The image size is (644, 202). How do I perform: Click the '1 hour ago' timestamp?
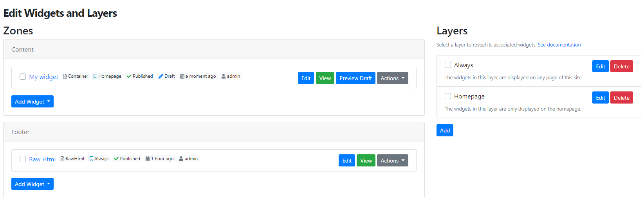click(162, 159)
